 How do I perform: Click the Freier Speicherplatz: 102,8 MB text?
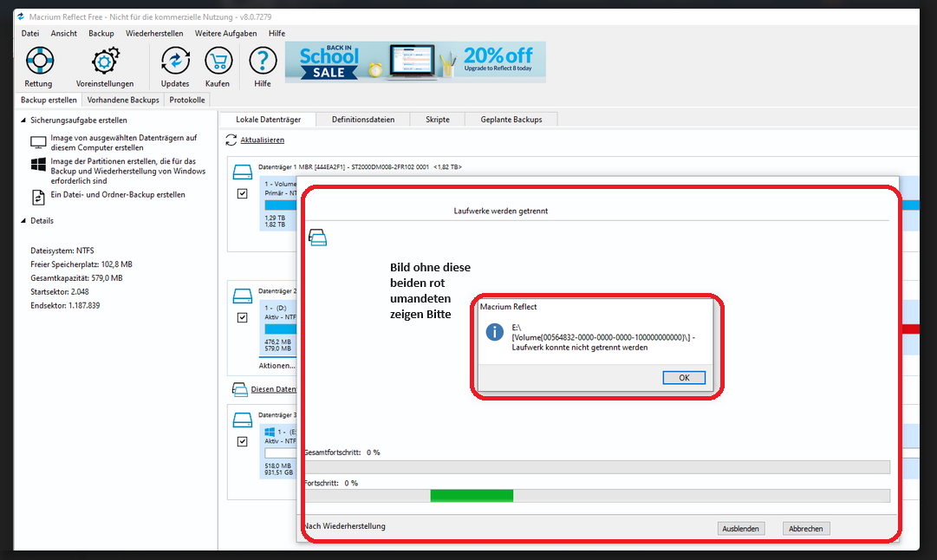tap(81, 264)
